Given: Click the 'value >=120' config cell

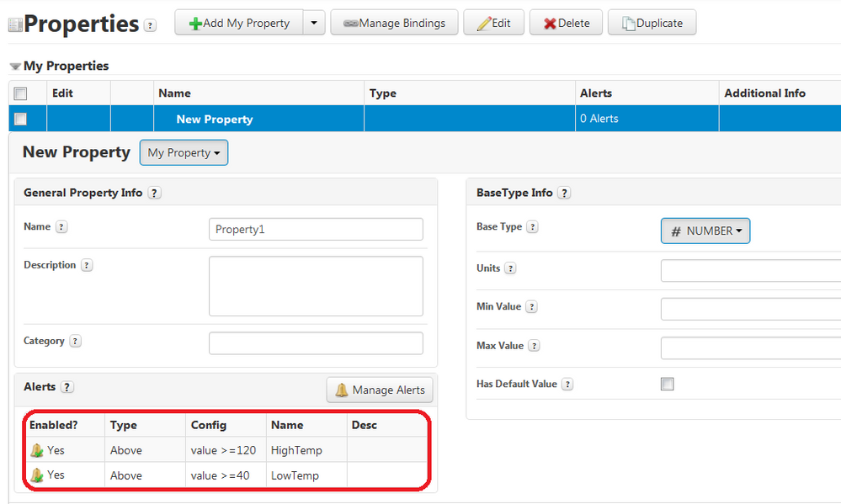Looking at the screenshot, I should click(x=224, y=450).
